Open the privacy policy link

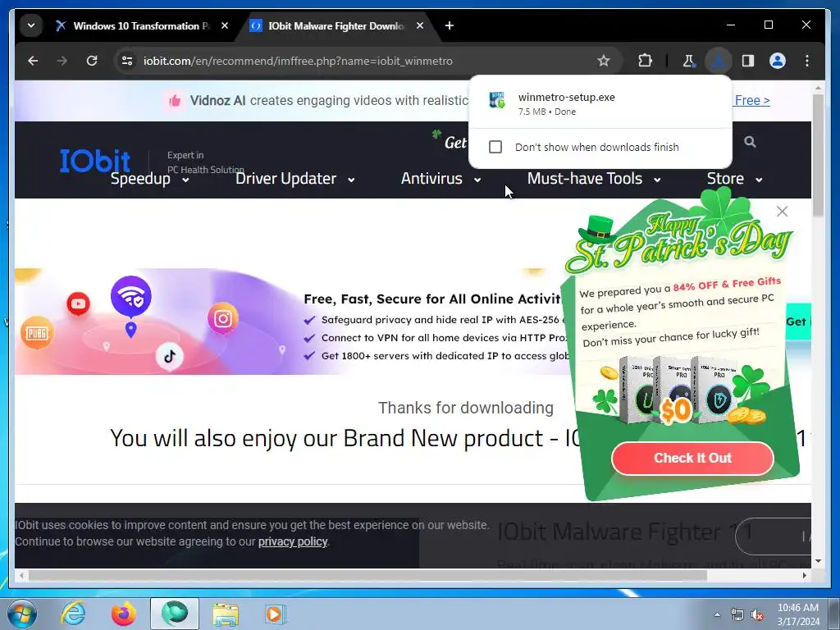coord(293,541)
